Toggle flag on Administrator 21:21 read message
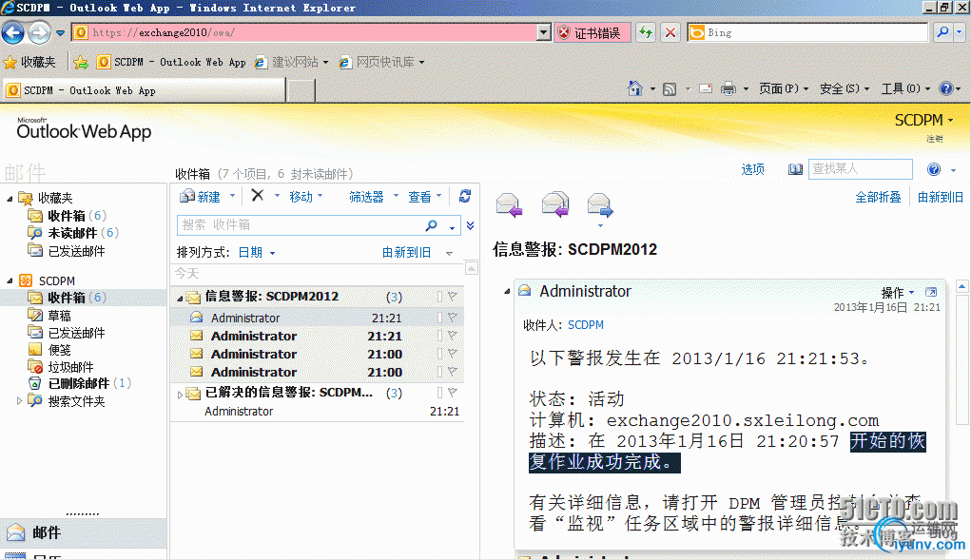This screenshot has width=971, height=560. pos(453,318)
